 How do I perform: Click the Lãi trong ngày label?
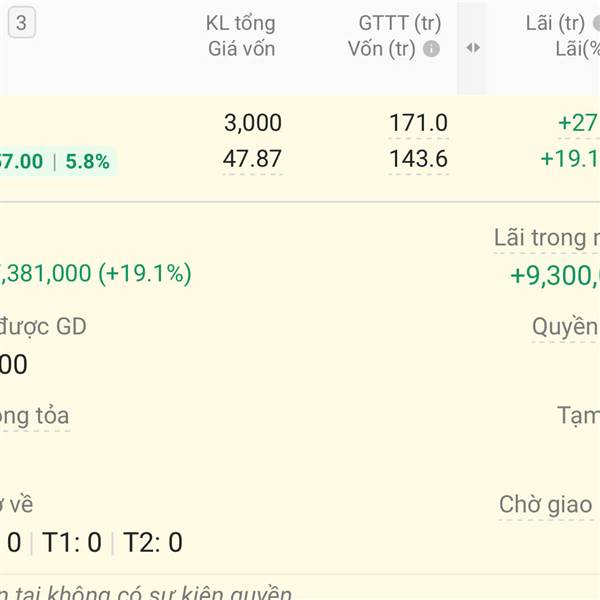547,238
